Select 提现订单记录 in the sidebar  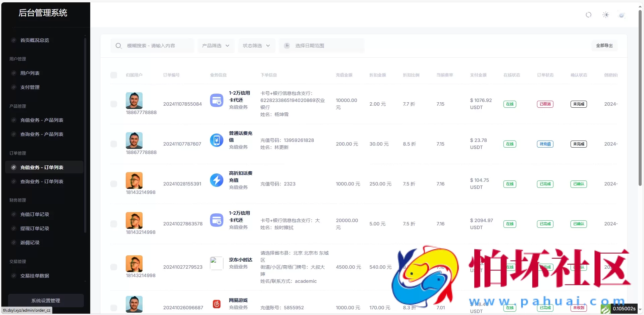[35, 228]
